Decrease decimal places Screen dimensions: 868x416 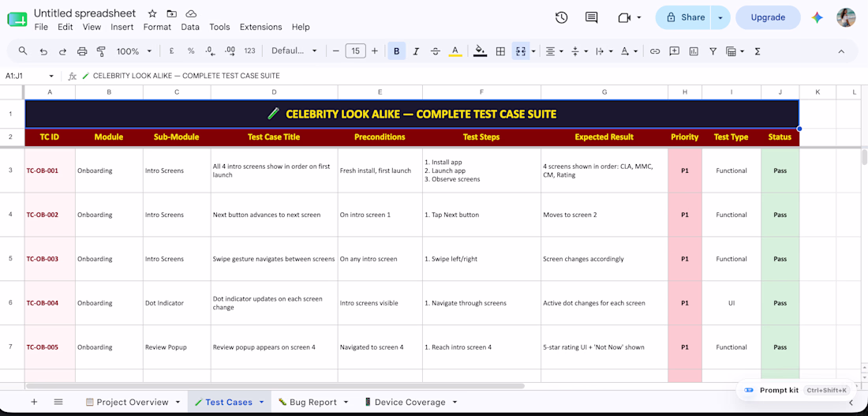[210, 51]
